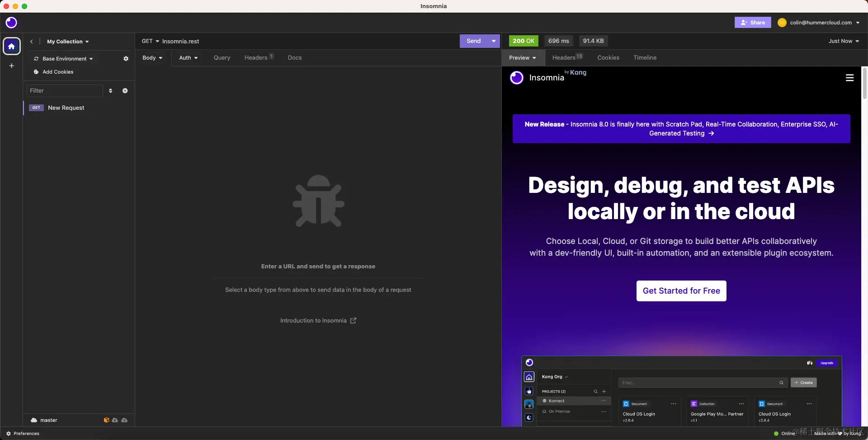Screen dimensions: 868x440
Task: Open Preferences via the gear icon
Action: (x=9, y=434)
